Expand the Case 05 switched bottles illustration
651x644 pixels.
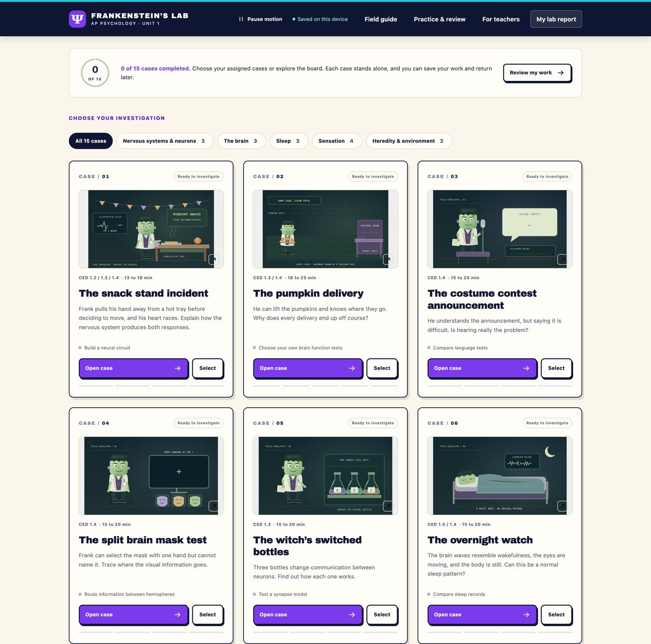coord(388,506)
